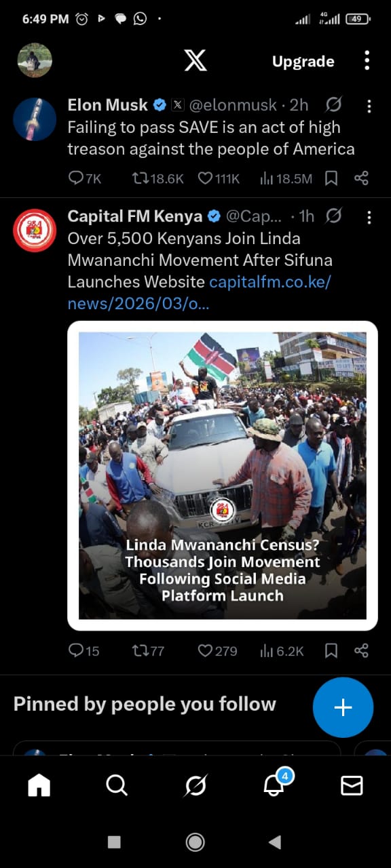Open more options for Elon Musk's post
This screenshot has height=868, width=391.
pos(369,106)
